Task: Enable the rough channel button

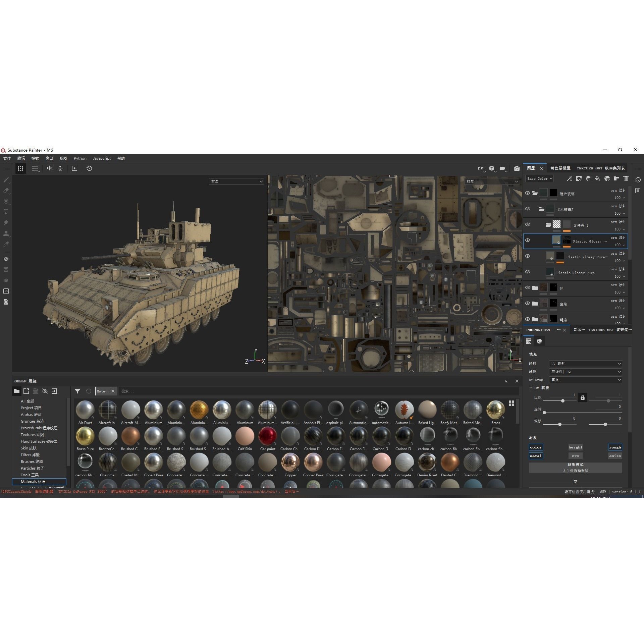Action: (615, 447)
